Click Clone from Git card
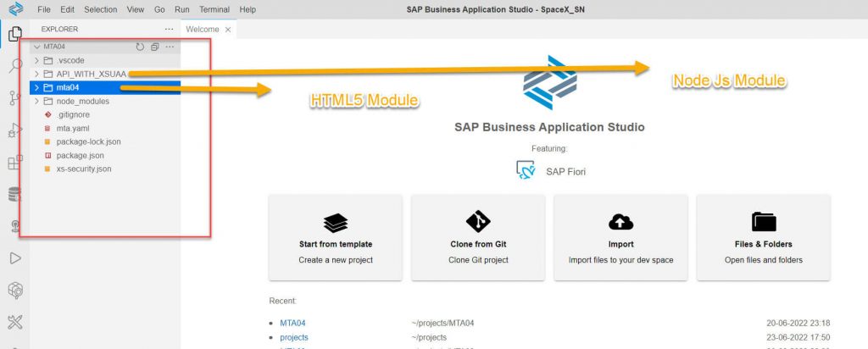868x349 pixels. (x=478, y=237)
